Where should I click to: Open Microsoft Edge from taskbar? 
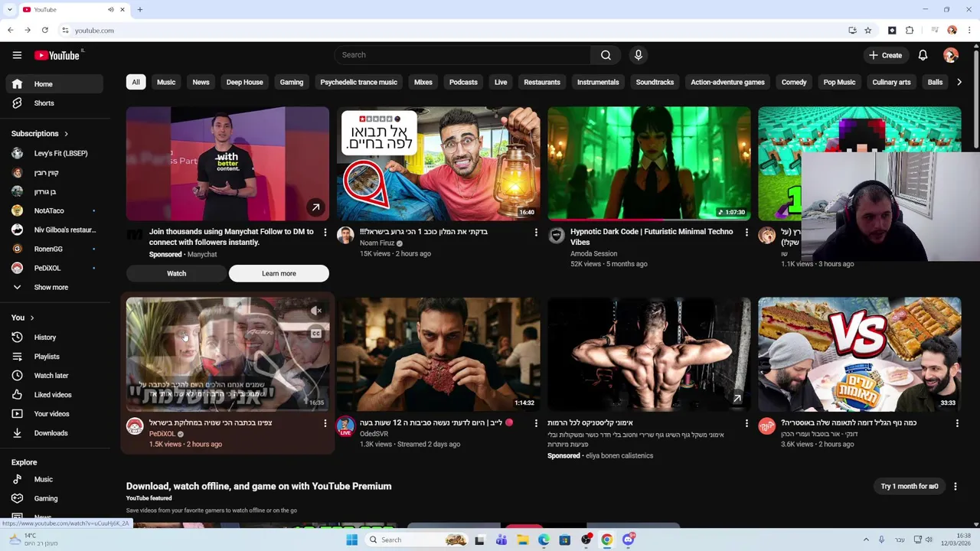544,540
